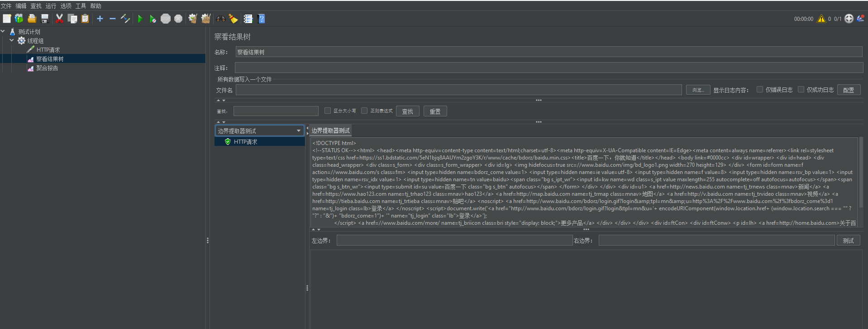Click the Clear single-broom icon
Viewport: 868px width, 329px height.
[193, 19]
